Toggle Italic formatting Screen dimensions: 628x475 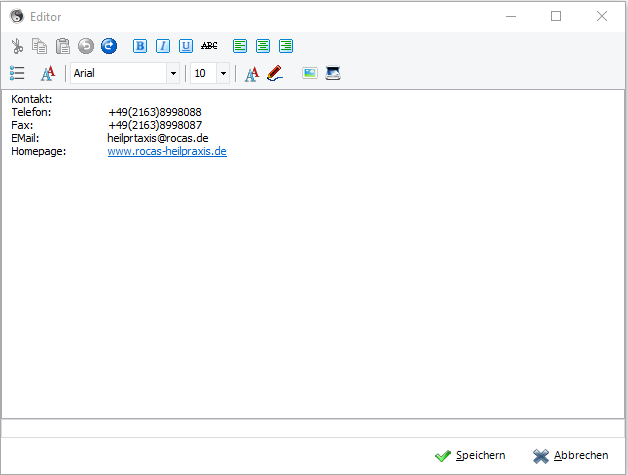pos(163,46)
